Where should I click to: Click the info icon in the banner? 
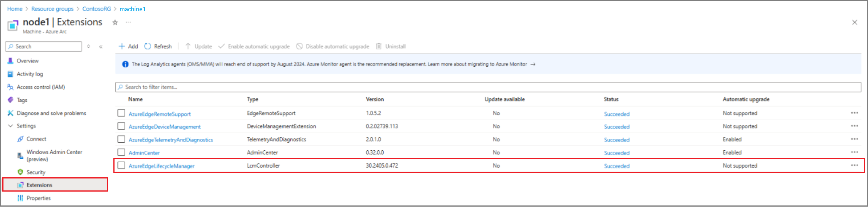125,64
